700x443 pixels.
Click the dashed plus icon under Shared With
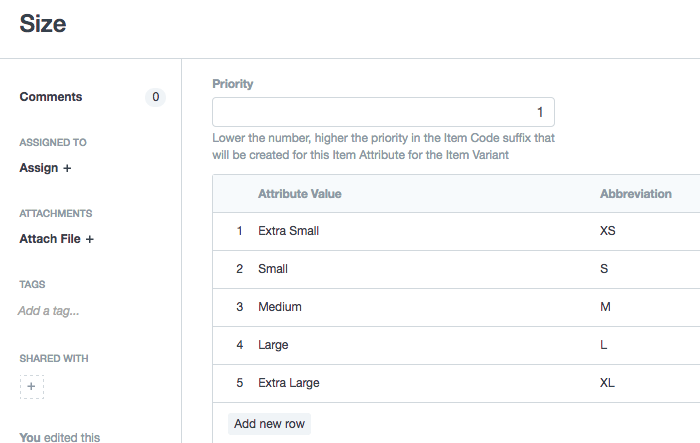pyautogui.click(x=31, y=386)
